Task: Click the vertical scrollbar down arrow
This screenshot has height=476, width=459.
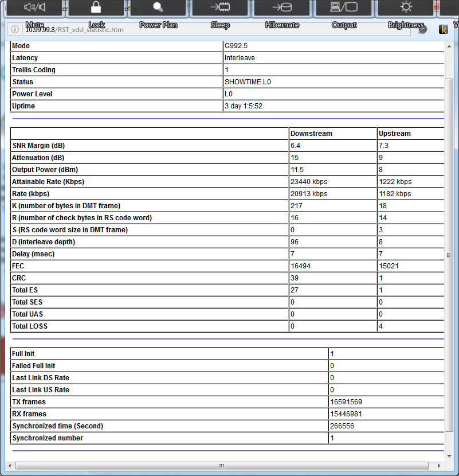Action: click(449, 456)
